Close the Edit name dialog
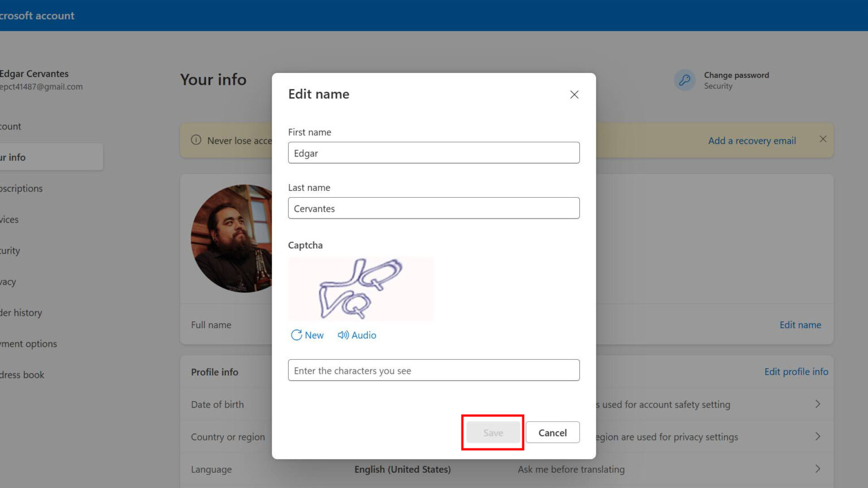868x488 pixels. (574, 94)
